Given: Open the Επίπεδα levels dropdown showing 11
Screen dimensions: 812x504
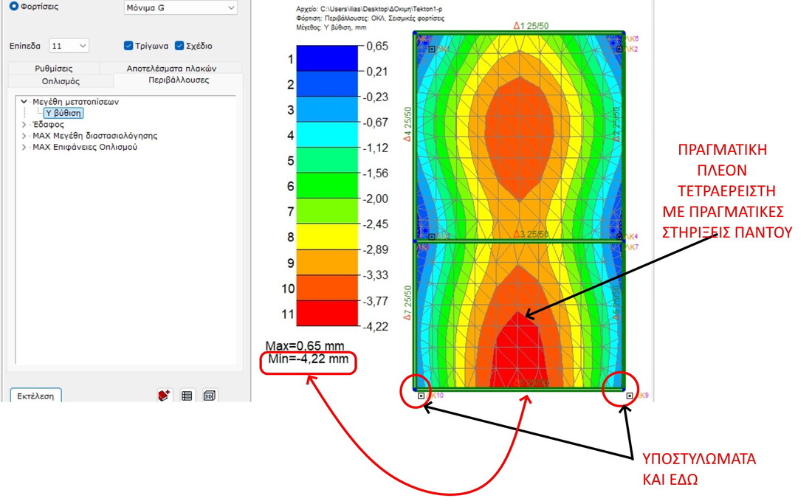Looking at the screenshot, I should 69,46.
